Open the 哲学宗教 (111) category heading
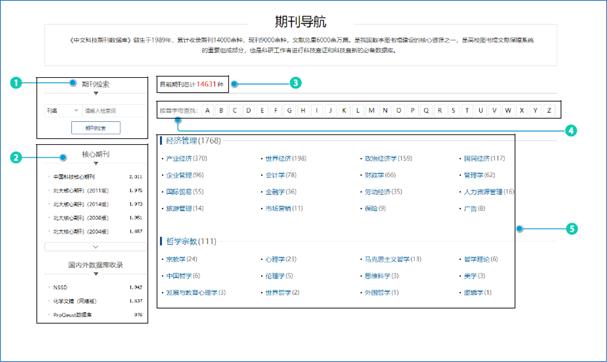607x362 pixels. click(x=191, y=241)
